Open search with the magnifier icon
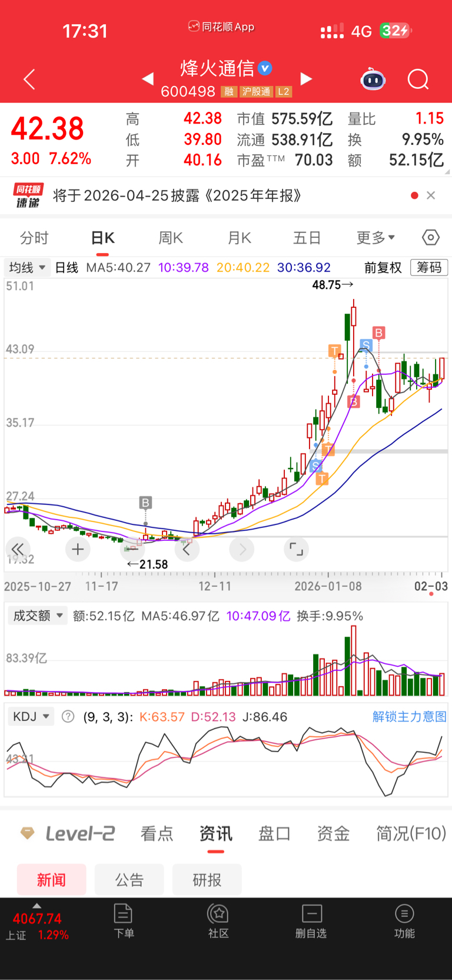 (x=418, y=79)
